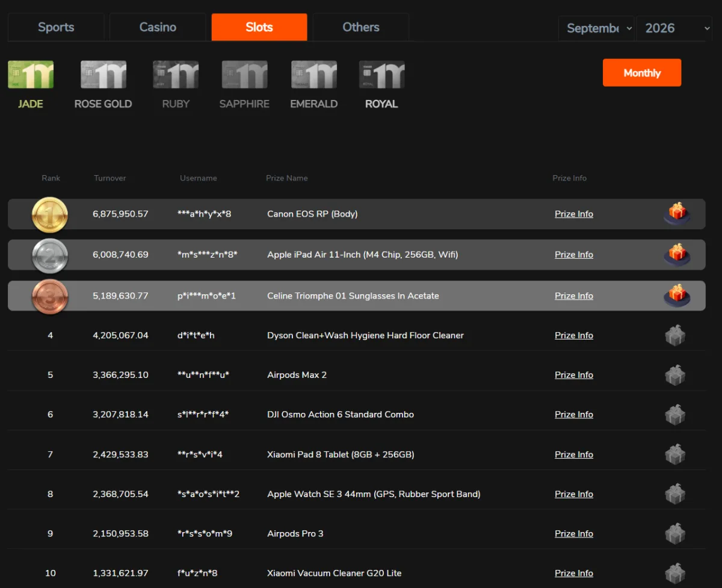
Task: Switch to the Slots tab
Action: point(259,27)
